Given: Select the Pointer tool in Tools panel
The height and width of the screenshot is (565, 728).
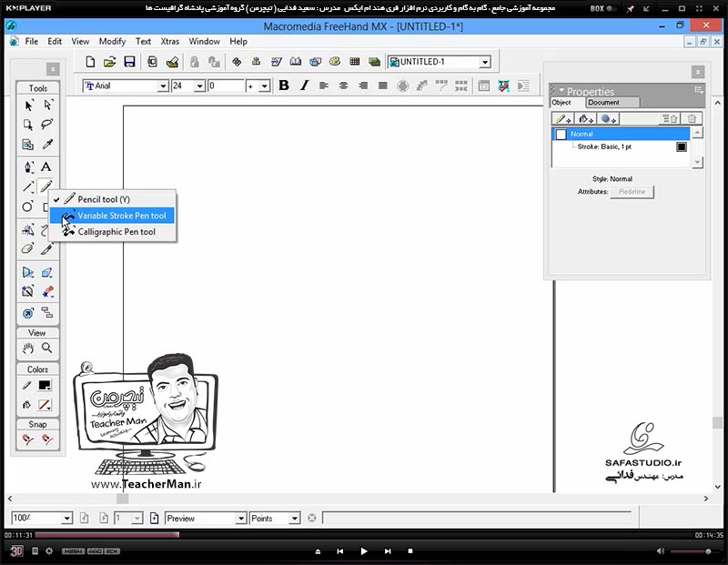Looking at the screenshot, I should pyautogui.click(x=28, y=106).
